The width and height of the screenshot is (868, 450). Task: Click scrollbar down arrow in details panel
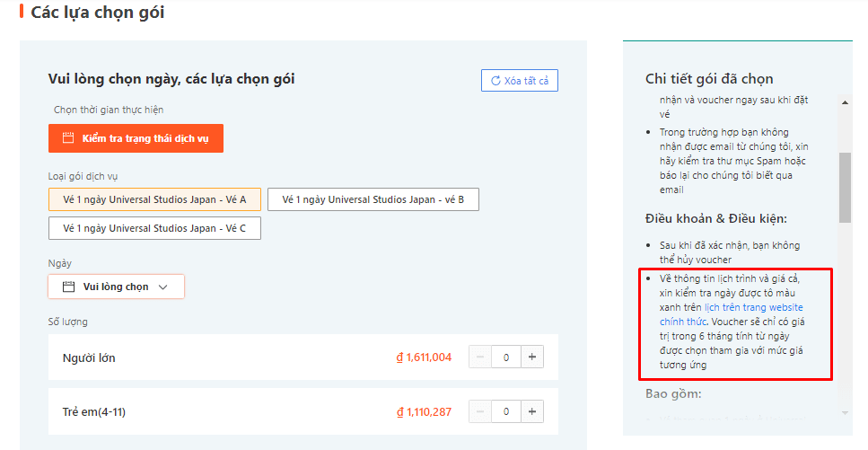click(x=845, y=412)
